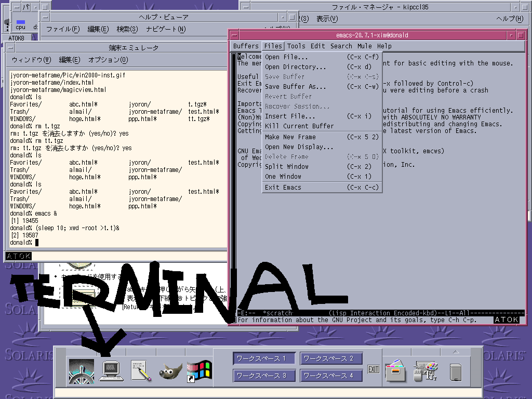Open the ship's wheel icon in the front panel
532x399 pixels.
tap(82, 371)
